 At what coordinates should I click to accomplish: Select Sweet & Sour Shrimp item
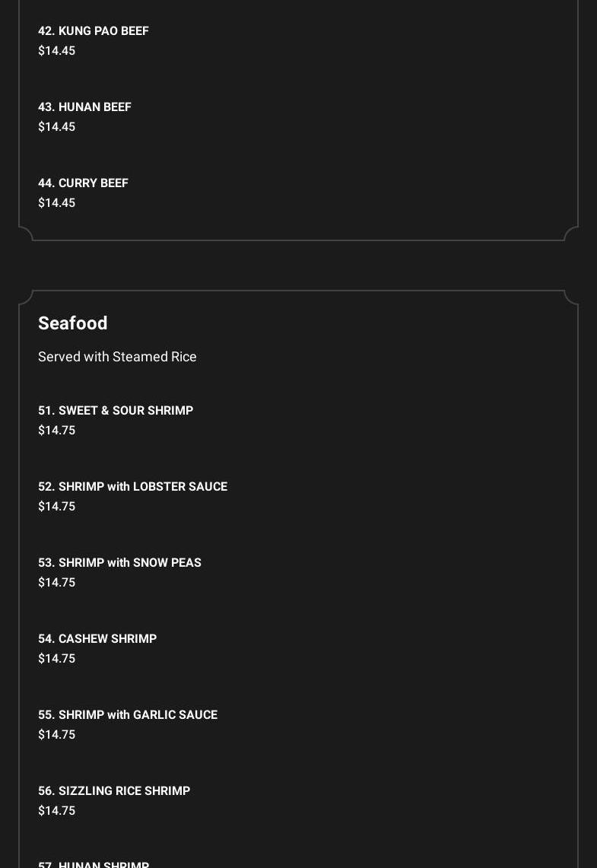click(x=116, y=411)
